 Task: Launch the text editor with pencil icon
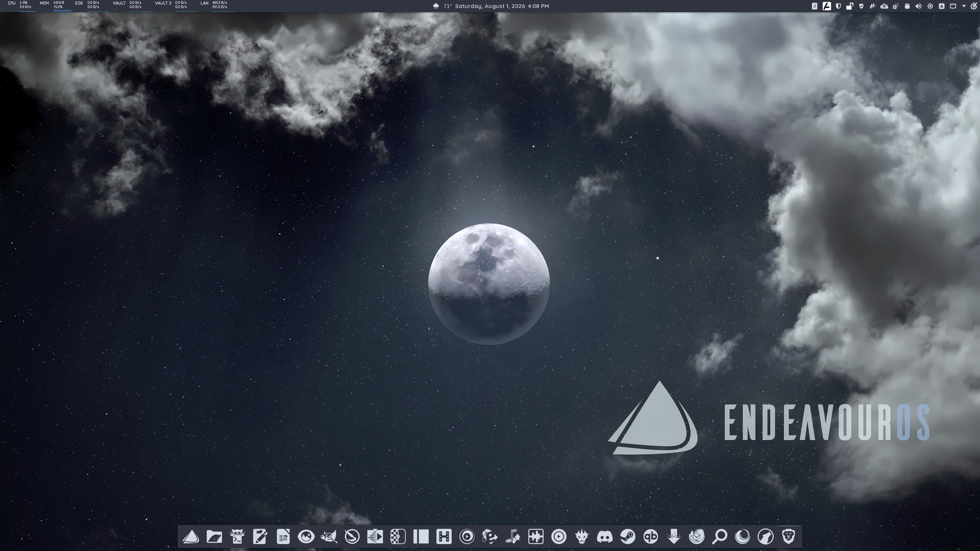click(260, 537)
